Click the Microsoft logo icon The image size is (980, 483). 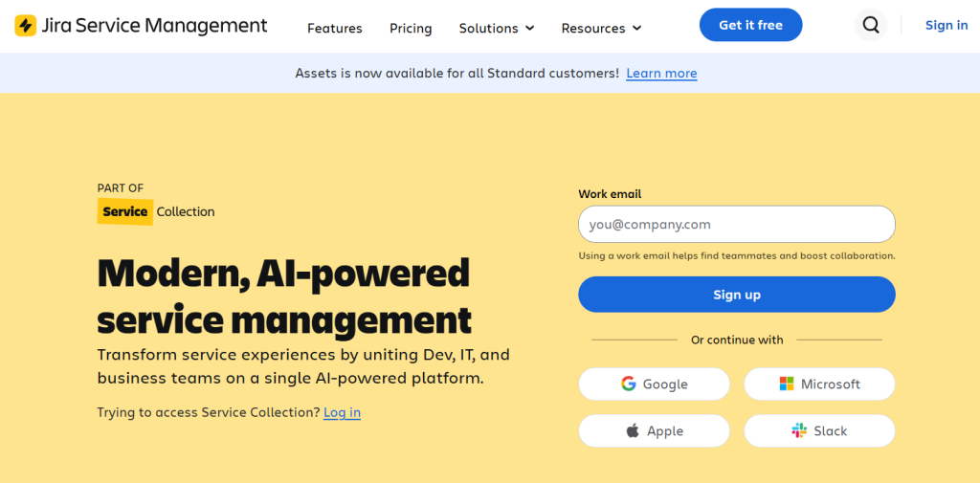(787, 384)
